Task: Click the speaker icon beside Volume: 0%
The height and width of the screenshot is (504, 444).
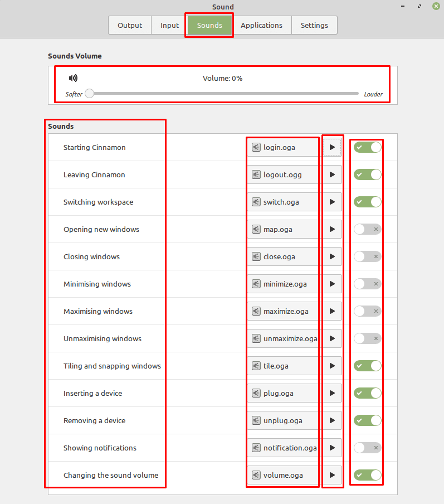Action: click(73, 78)
